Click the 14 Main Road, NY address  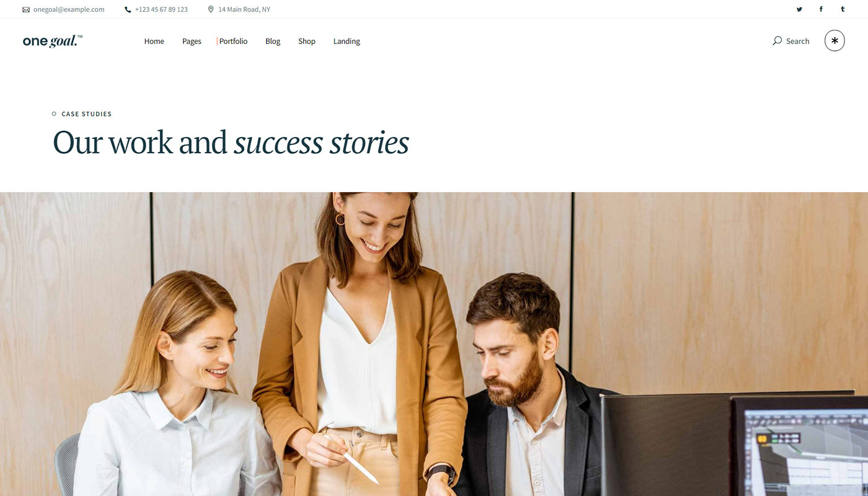tap(244, 10)
